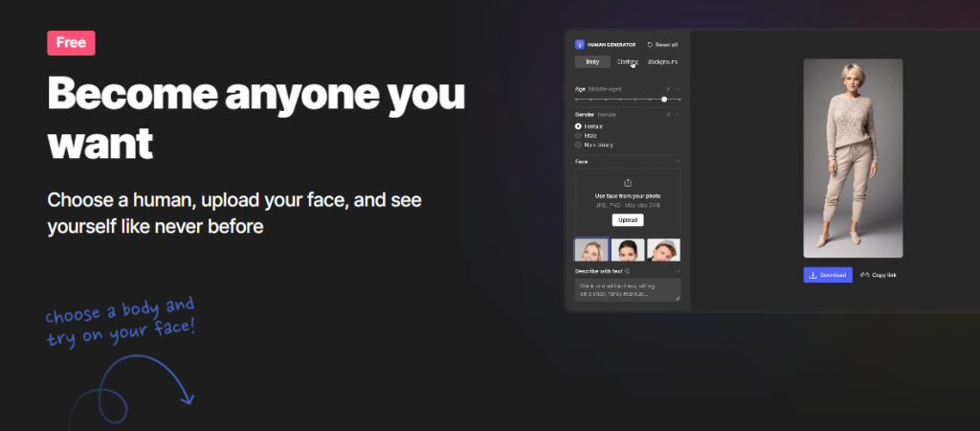980x431 pixels.
Task: Click the Human Generator logo icon
Action: [x=579, y=44]
